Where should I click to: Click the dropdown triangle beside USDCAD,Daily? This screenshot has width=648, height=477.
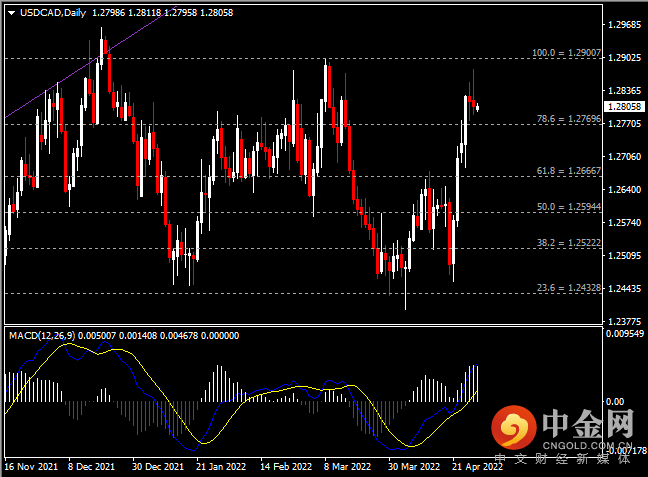[x=12, y=13]
